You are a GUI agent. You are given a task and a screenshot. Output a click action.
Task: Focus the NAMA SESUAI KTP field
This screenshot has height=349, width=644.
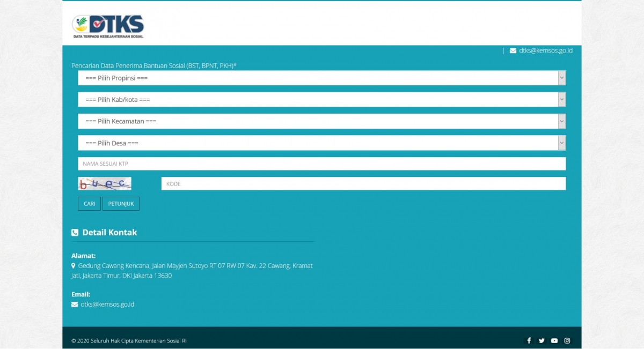click(321, 164)
